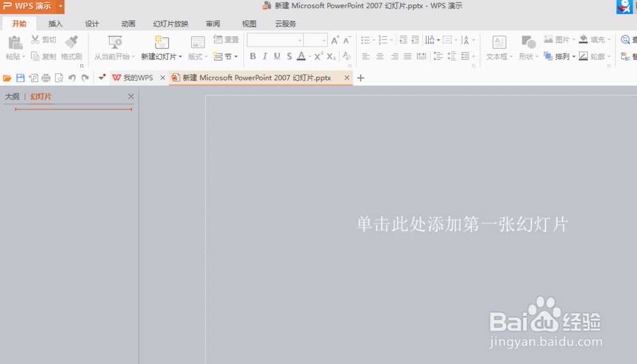Clear formatting eraser icon
The height and width of the screenshot is (364, 637).
click(347, 56)
